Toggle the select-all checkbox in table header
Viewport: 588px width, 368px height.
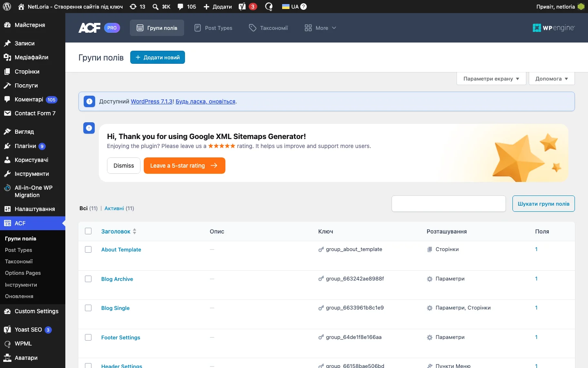coord(88,231)
